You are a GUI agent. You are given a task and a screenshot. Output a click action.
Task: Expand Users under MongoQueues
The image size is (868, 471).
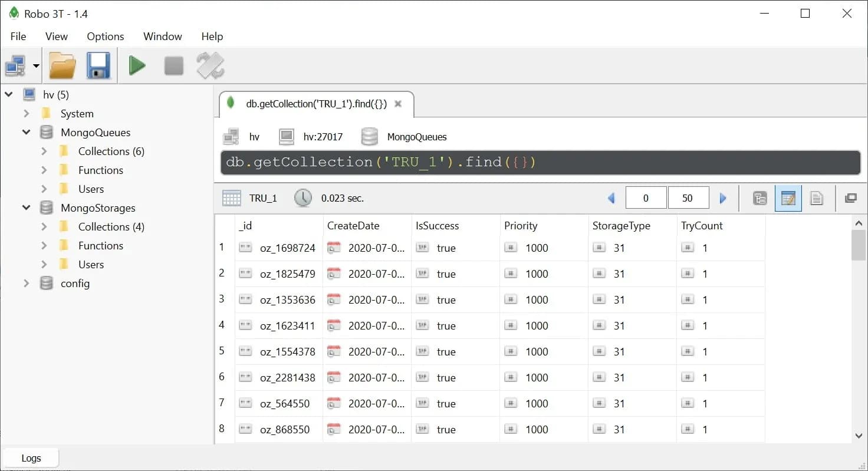44,189
